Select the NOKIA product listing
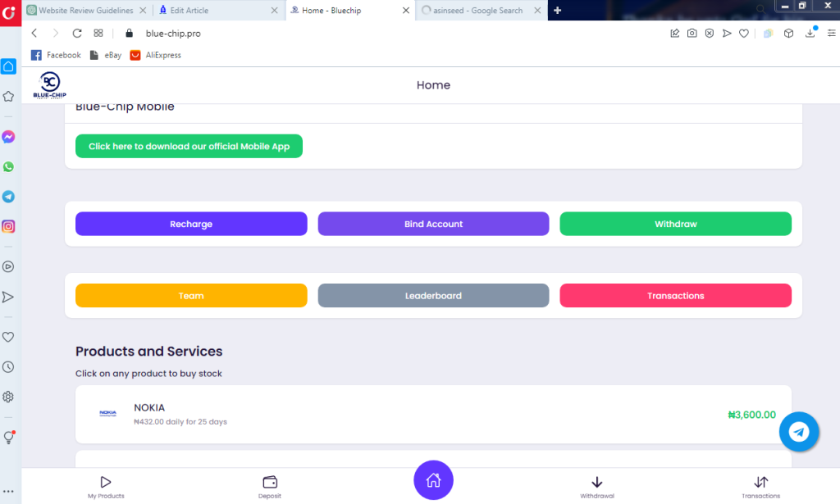The width and height of the screenshot is (840, 504). tap(433, 415)
